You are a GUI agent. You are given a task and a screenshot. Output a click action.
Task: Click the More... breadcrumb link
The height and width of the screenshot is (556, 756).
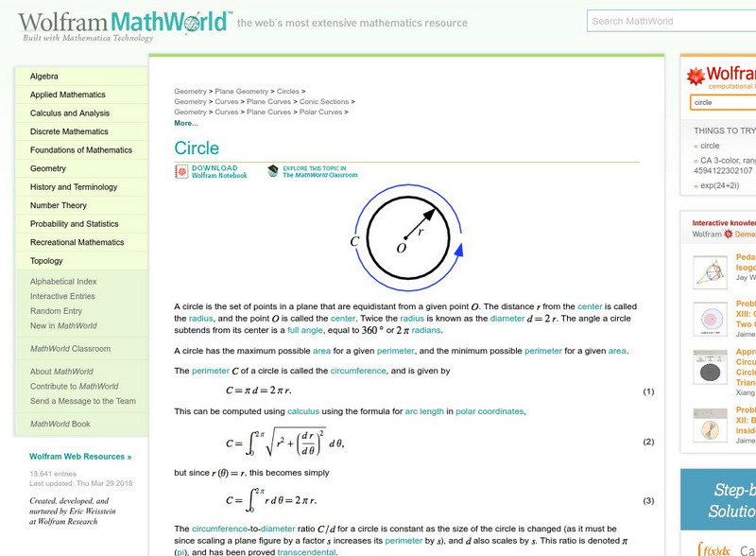pyautogui.click(x=186, y=123)
